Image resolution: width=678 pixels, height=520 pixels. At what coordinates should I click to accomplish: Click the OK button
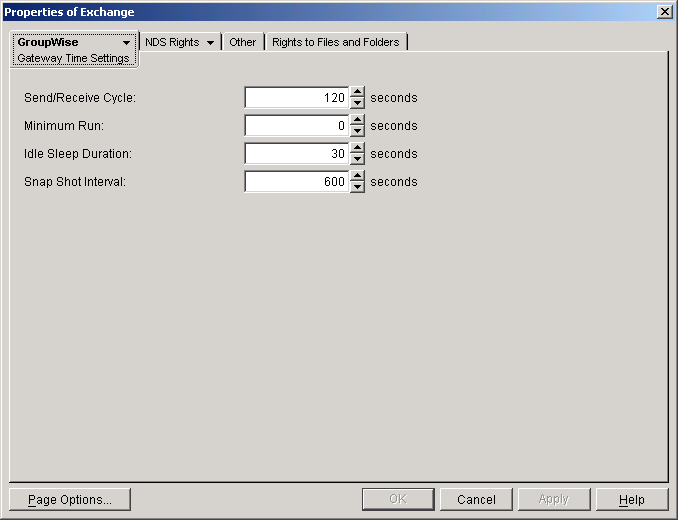tap(398, 500)
